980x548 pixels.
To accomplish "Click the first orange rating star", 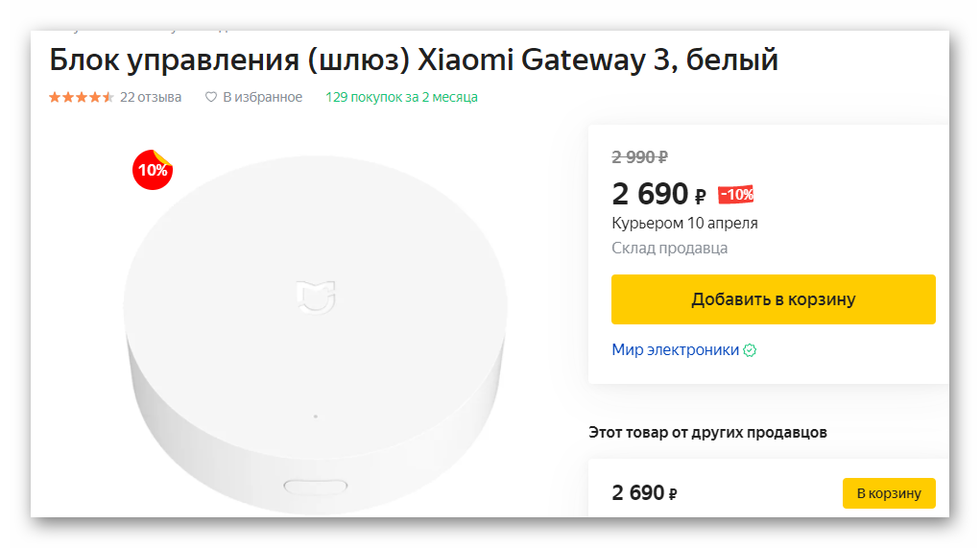I will (x=55, y=97).
